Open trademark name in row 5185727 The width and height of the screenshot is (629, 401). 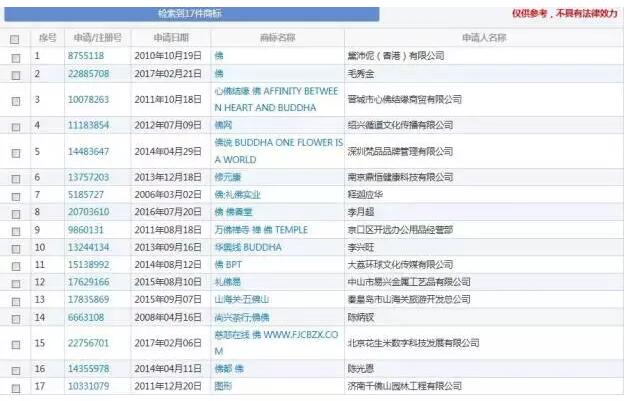pyautogui.click(x=237, y=195)
